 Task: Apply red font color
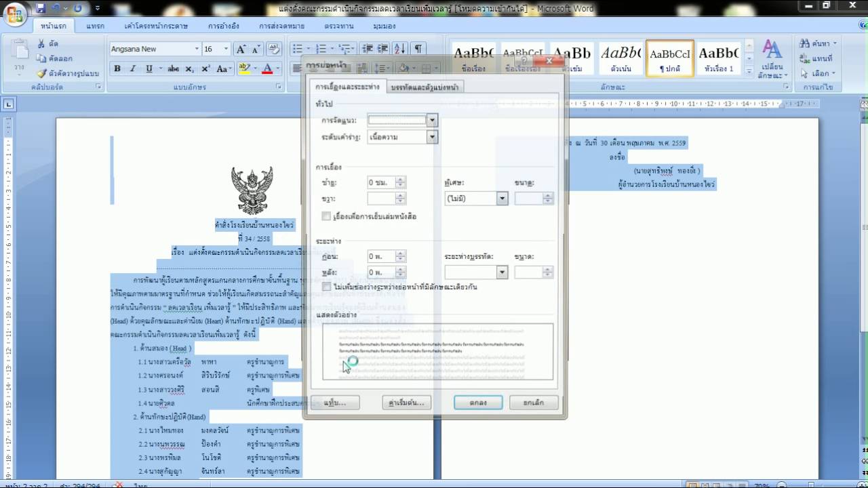(x=267, y=68)
